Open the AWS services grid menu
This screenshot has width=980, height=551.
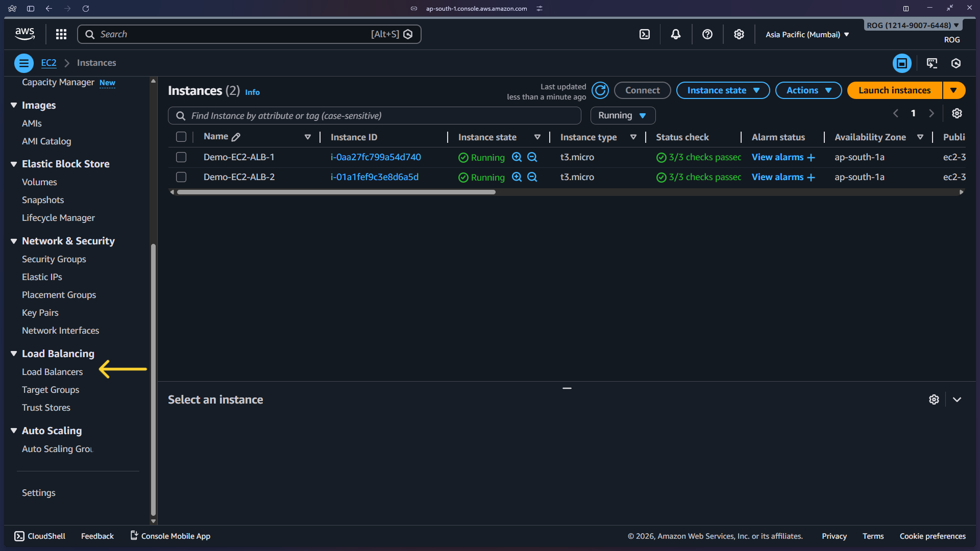(61, 34)
